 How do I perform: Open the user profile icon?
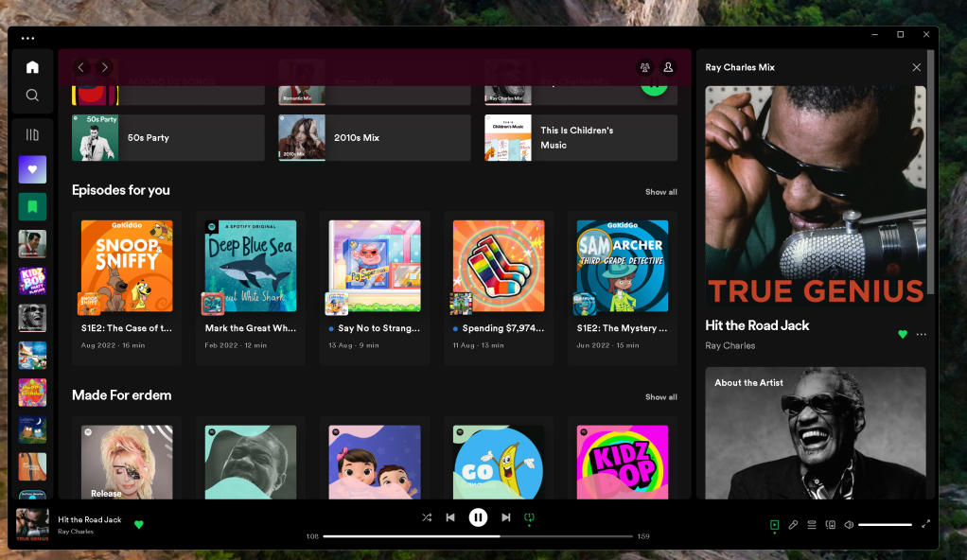[668, 67]
